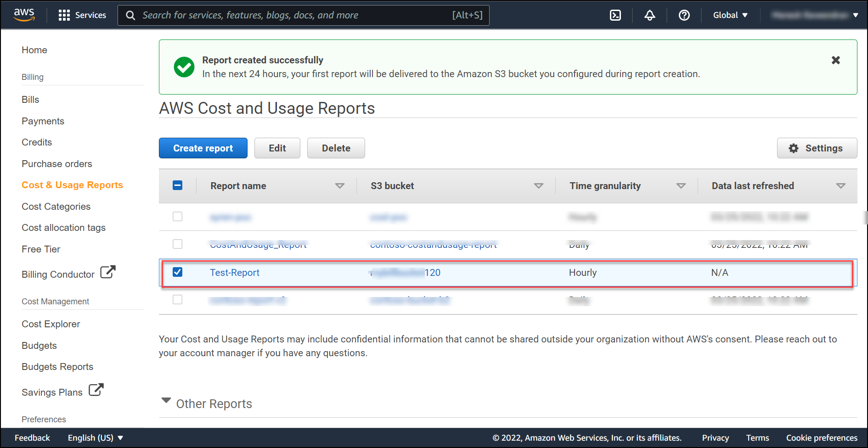This screenshot has height=448, width=868.
Task: Launch the CloudShell terminal icon
Action: click(x=615, y=15)
